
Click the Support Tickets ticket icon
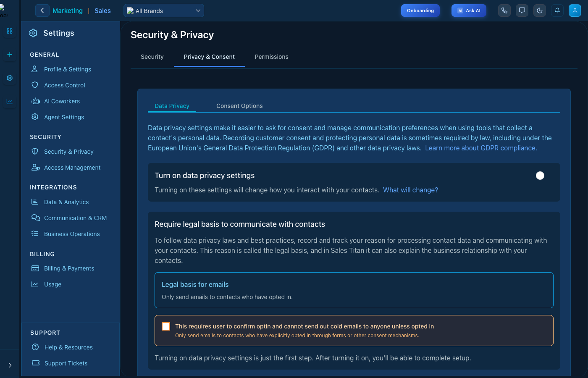click(36, 363)
